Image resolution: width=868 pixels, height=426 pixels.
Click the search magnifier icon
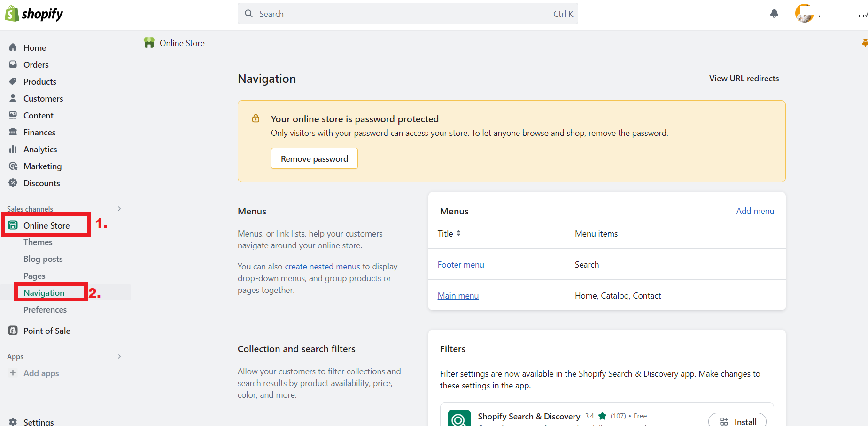click(249, 14)
